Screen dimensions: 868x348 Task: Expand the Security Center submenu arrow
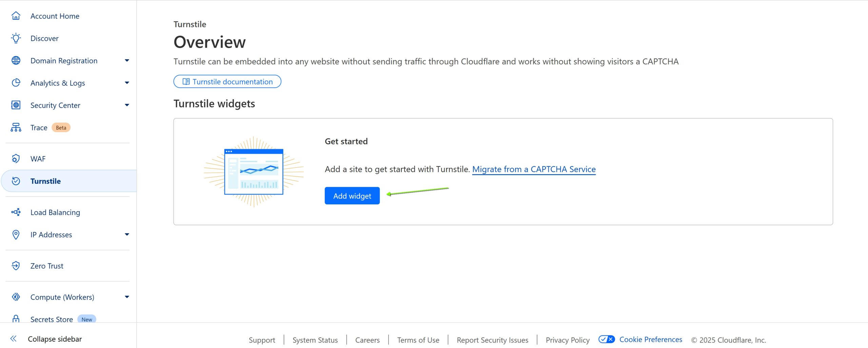127,105
